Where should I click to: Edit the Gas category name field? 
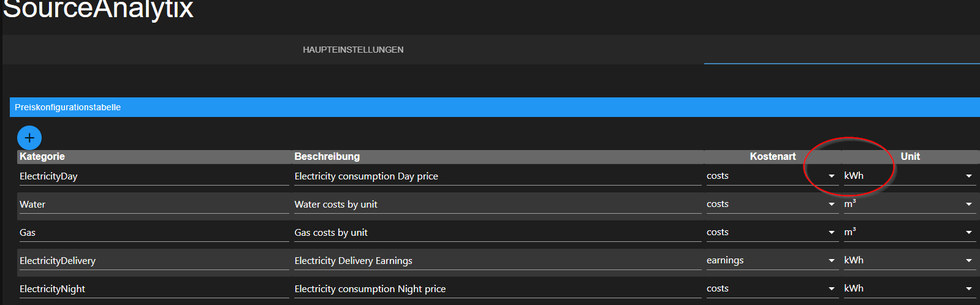point(153,233)
